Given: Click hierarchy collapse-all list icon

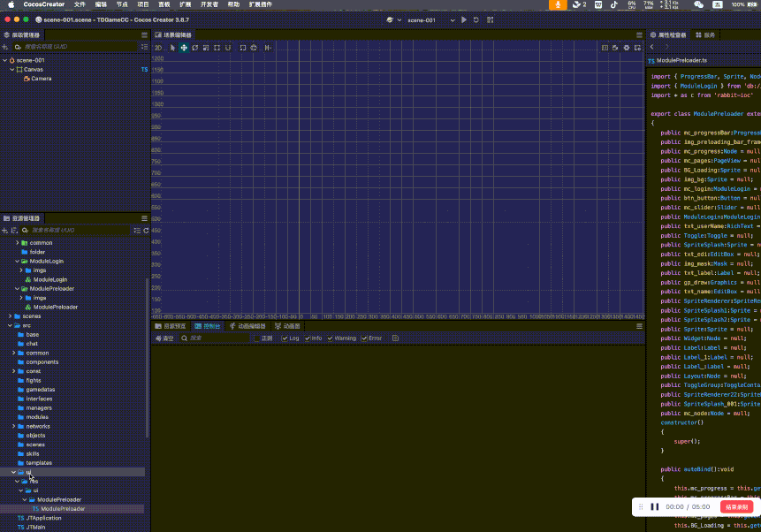Looking at the screenshot, I should click(x=144, y=47).
